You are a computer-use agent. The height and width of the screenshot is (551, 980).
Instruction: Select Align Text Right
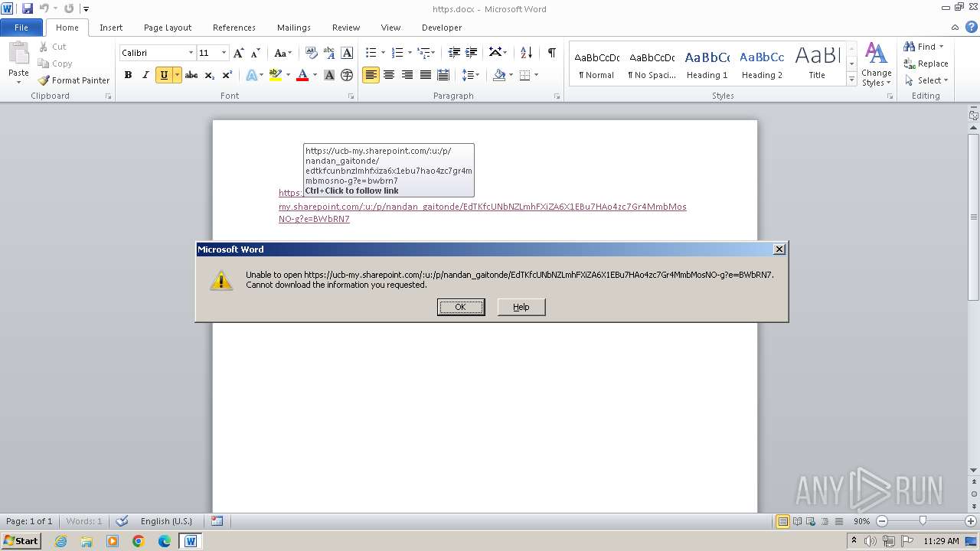[407, 75]
